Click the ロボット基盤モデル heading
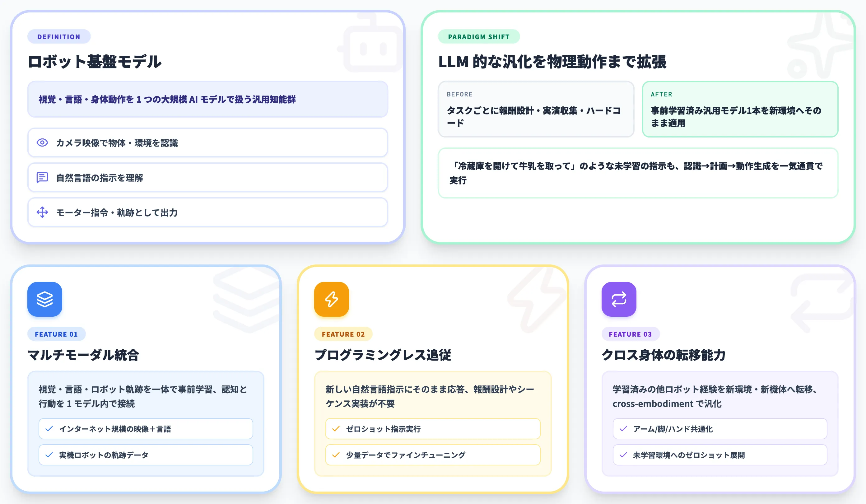This screenshot has width=866, height=504. pos(95,62)
